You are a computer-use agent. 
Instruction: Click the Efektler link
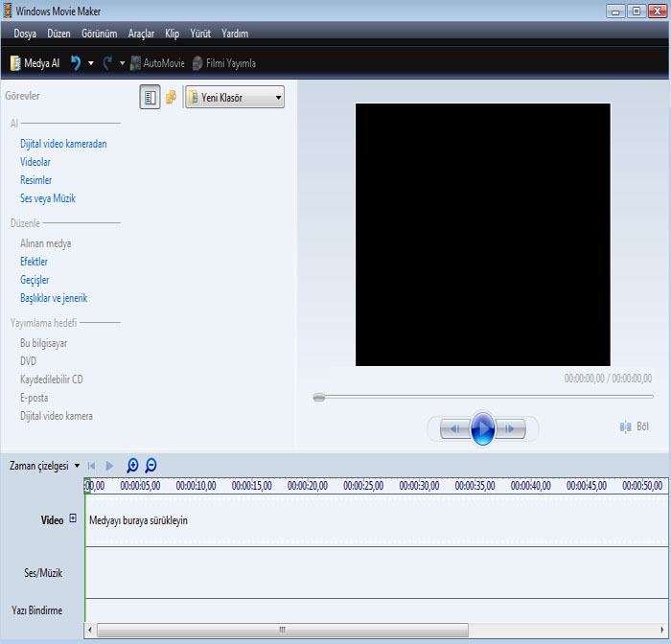click(x=34, y=262)
